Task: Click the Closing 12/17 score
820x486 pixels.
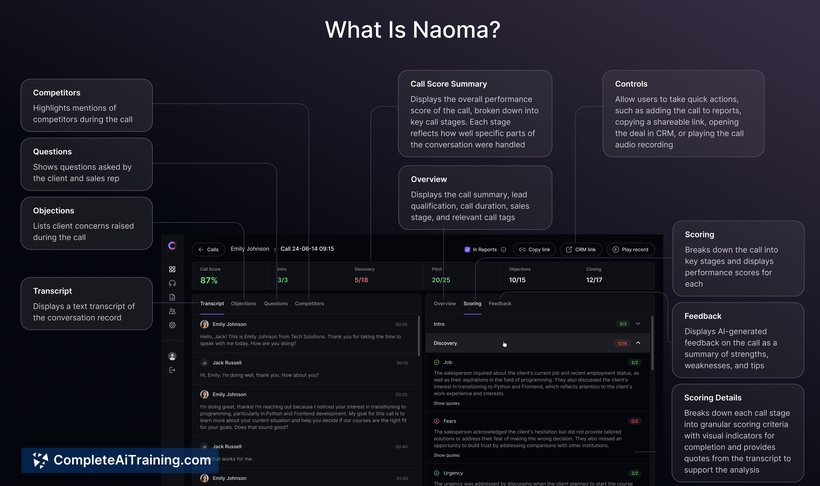Action: click(x=594, y=280)
